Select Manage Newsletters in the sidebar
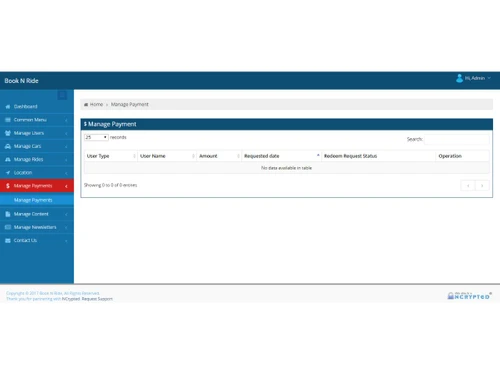Screen dimensions: 500x375 coord(37,227)
